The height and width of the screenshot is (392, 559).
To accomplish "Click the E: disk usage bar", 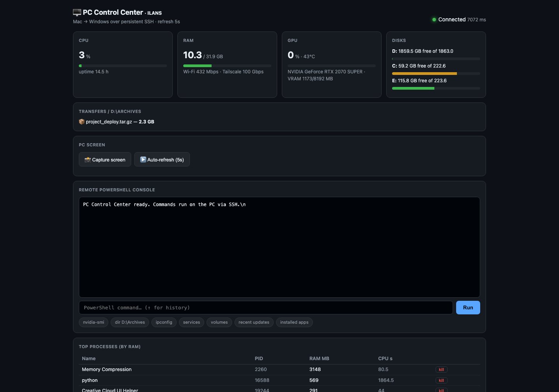I will coord(436,88).
